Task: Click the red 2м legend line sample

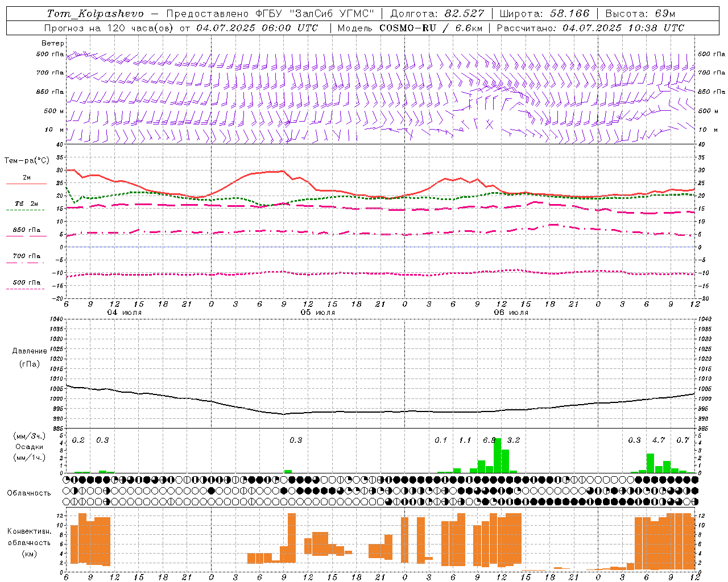Action: click(26, 184)
